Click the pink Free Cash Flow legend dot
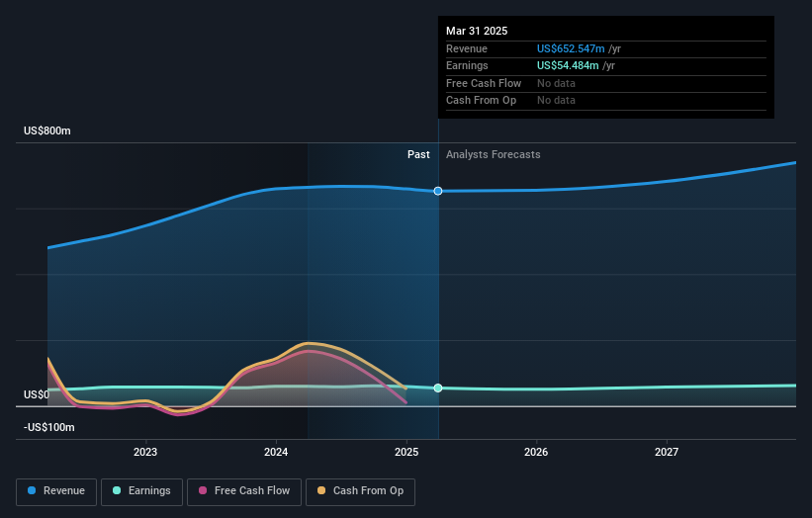This screenshot has height=518, width=812. tap(203, 490)
